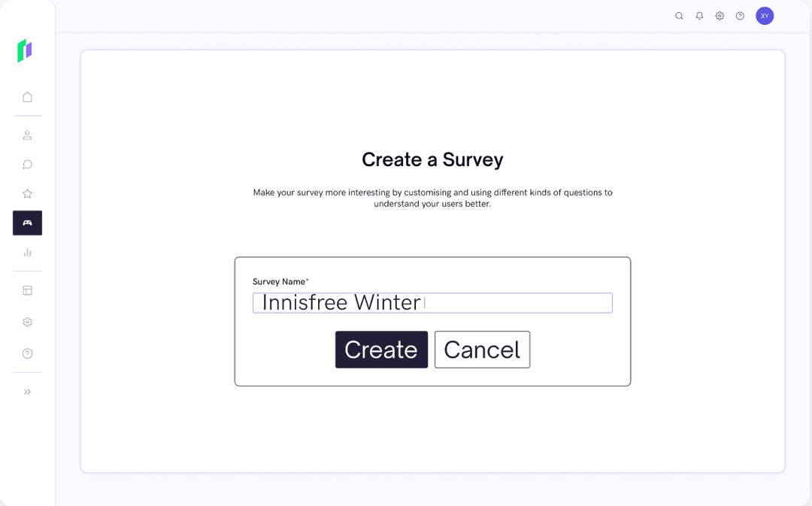The image size is (812, 506).
Task: Open settings gear in the left sidebar
Action: (28, 322)
